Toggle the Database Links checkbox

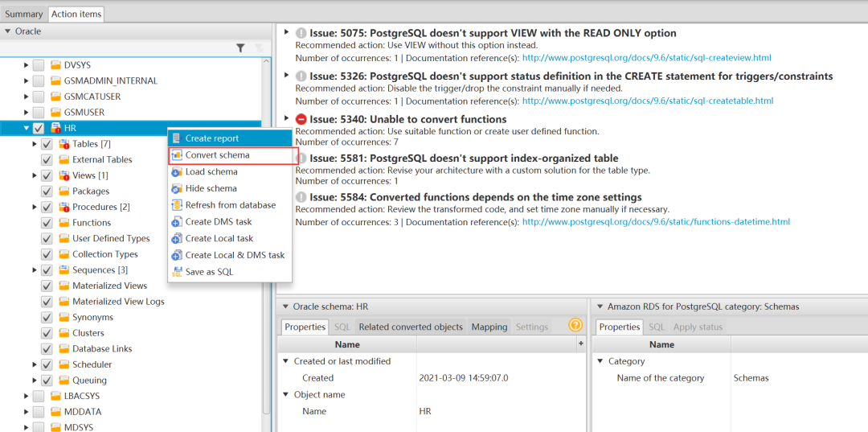pyautogui.click(x=47, y=349)
